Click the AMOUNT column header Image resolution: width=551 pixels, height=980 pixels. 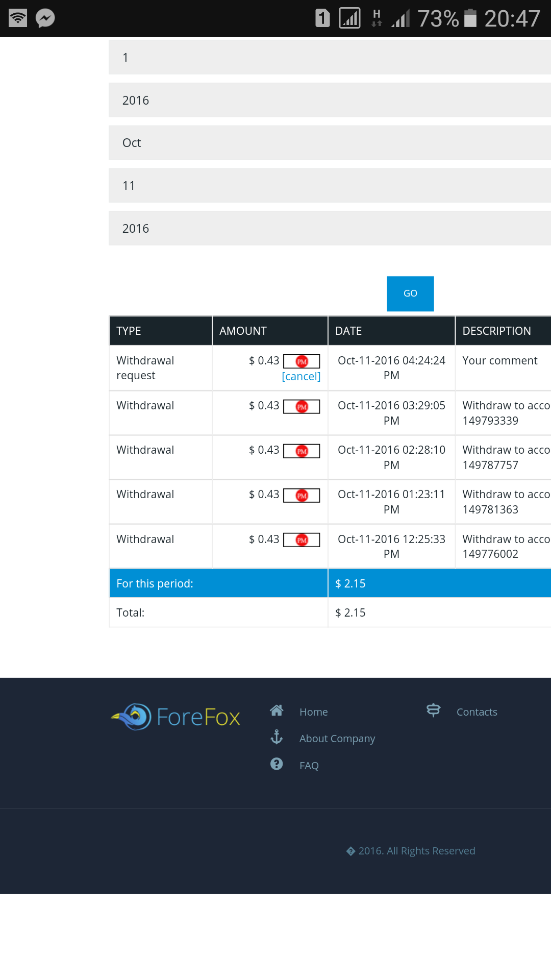coord(270,331)
